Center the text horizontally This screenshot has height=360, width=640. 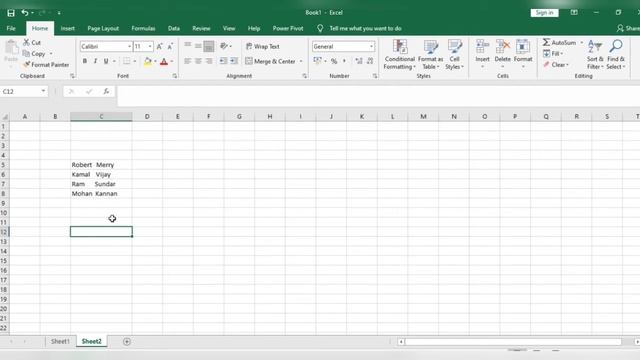[x=198, y=61]
